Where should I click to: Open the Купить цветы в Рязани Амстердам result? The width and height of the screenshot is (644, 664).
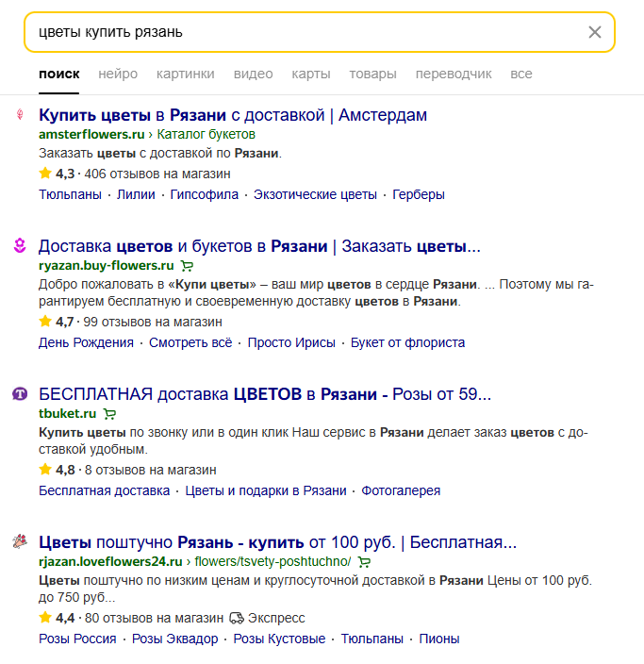coord(233,115)
